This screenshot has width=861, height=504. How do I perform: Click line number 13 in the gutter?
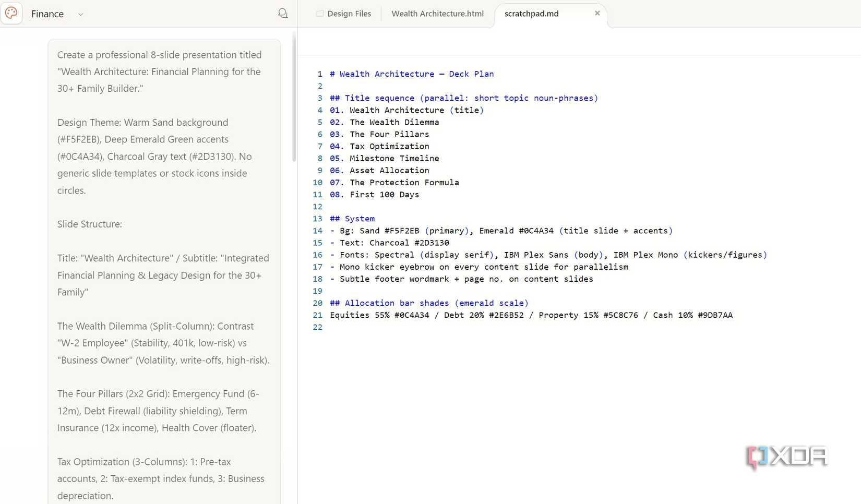(x=317, y=219)
